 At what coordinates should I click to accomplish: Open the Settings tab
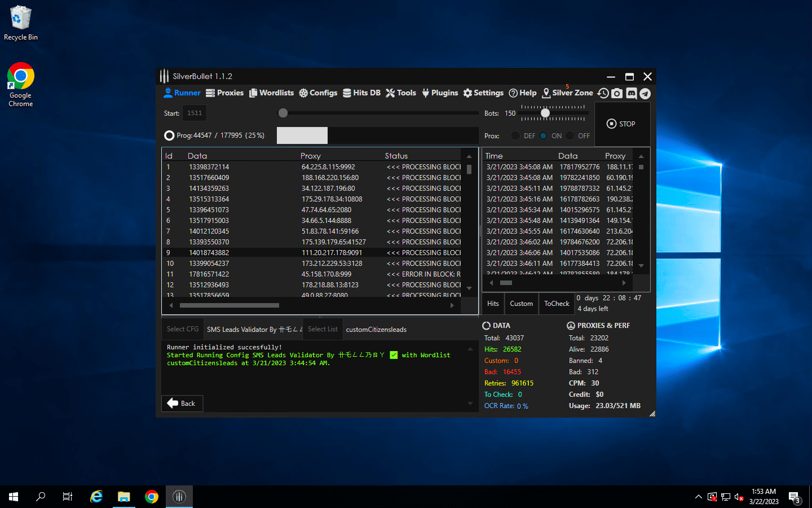(483, 93)
